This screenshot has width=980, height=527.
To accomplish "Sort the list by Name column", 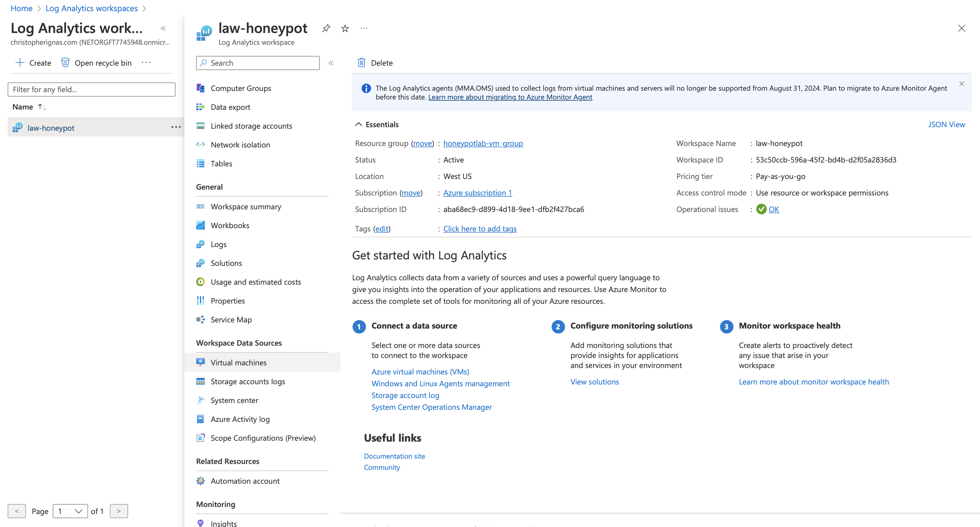I will coord(29,107).
